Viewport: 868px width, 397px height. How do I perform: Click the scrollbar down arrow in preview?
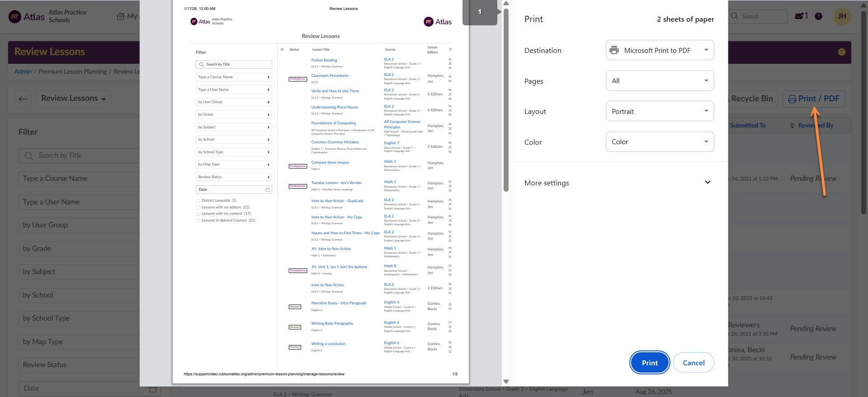coord(506,382)
